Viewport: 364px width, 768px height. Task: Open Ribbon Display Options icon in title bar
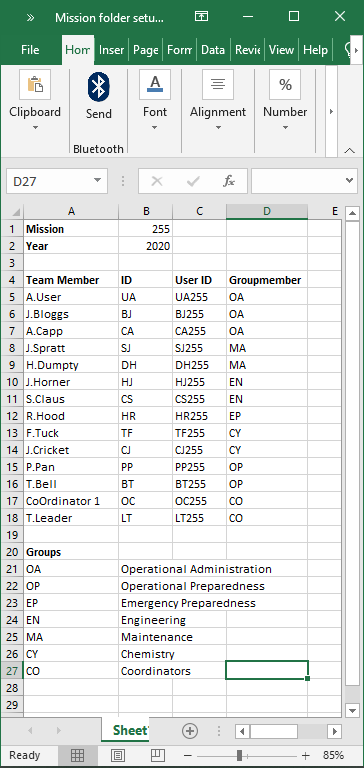point(201,16)
